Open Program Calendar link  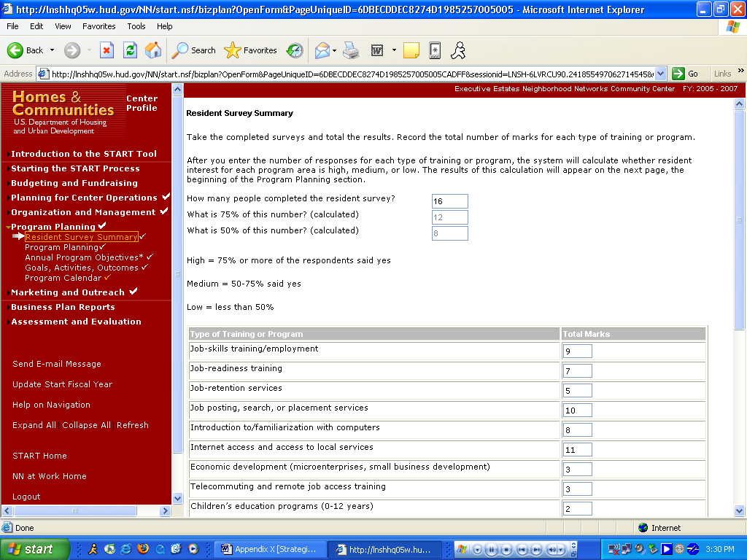pos(63,278)
